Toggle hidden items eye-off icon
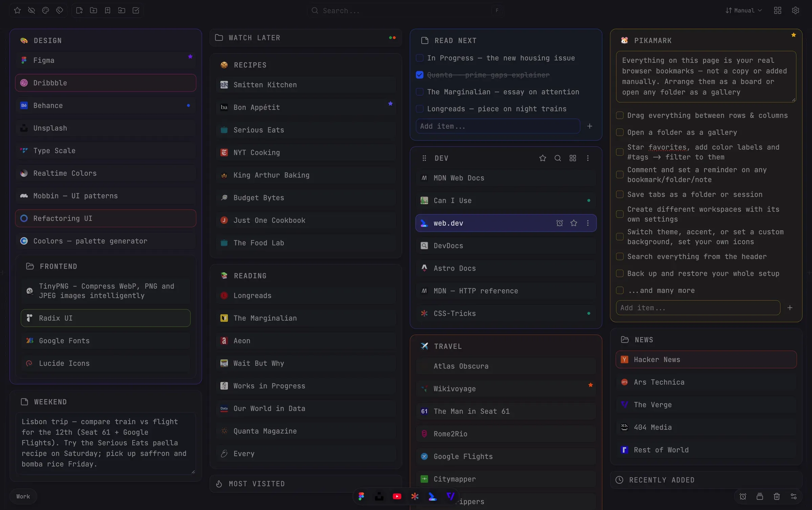 (x=31, y=10)
